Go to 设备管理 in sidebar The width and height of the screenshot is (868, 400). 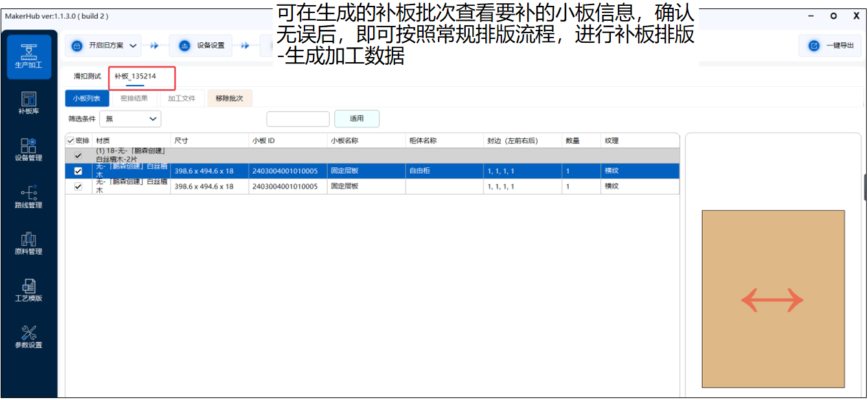click(x=29, y=150)
